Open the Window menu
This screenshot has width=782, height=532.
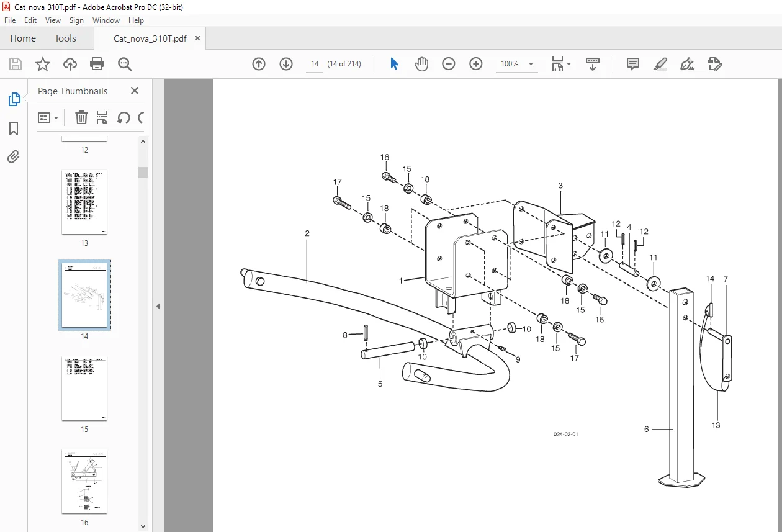[106, 20]
